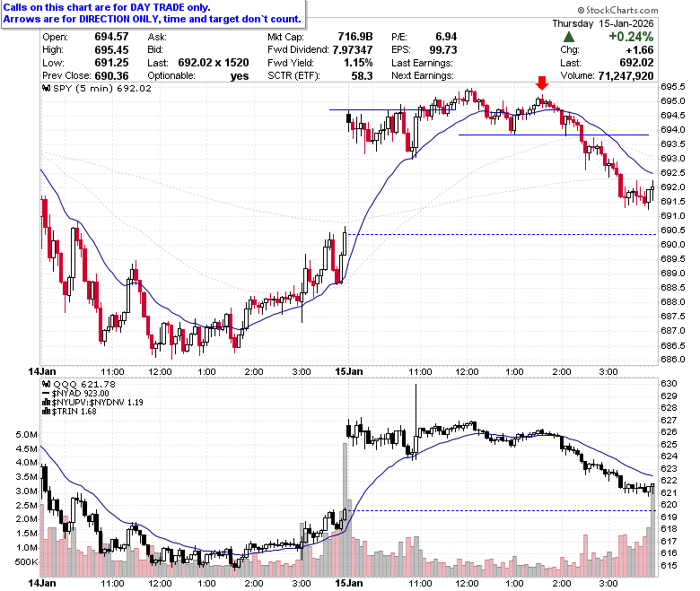Screen dimensions: 700x591
Task: Click the SPY candlestick legend icon
Action: 47,88
